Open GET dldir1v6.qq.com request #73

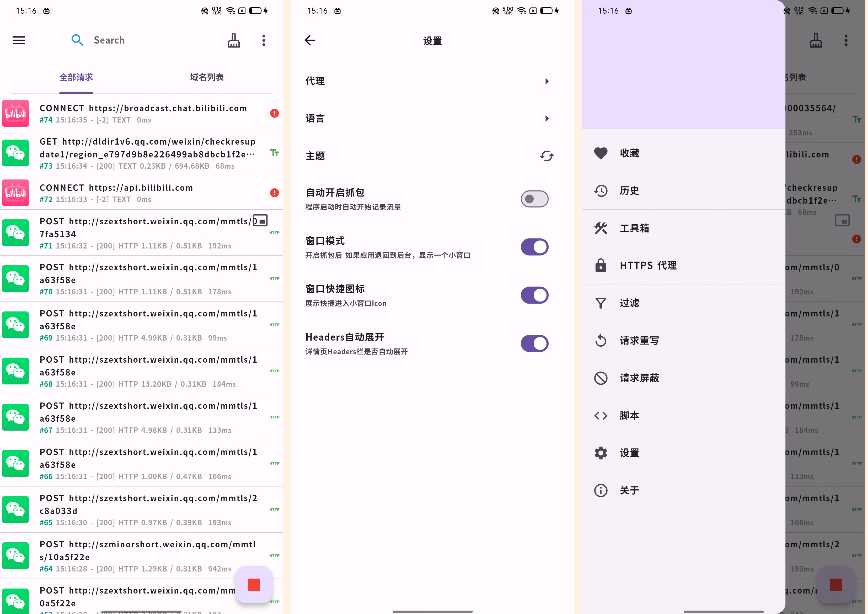click(142, 153)
